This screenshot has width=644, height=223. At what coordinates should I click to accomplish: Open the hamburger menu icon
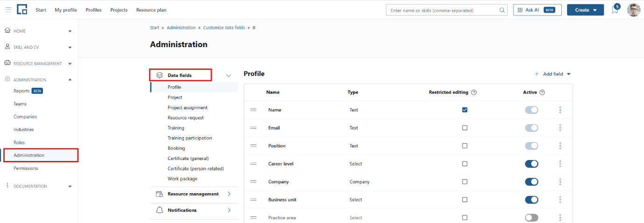coord(8,10)
